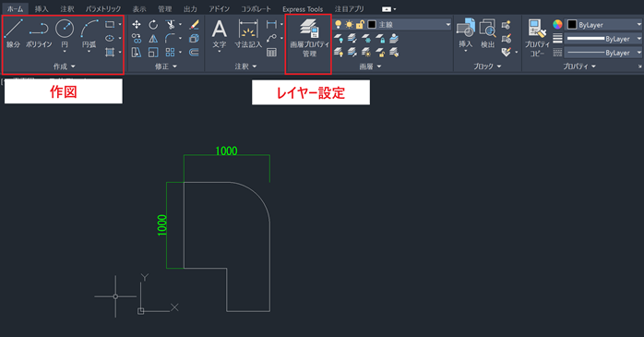The width and height of the screenshot is (644, 337).
Task: Expand the プロパティ (Properties) panel
Action: pyautogui.click(x=579, y=66)
